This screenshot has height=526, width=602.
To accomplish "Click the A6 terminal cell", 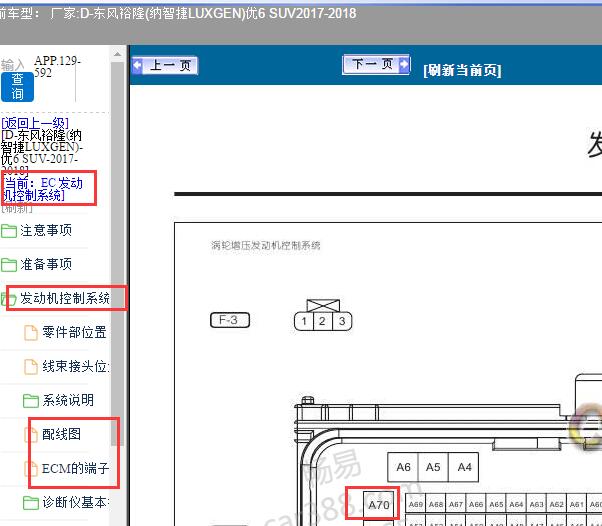I will pyautogui.click(x=403, y=467).
